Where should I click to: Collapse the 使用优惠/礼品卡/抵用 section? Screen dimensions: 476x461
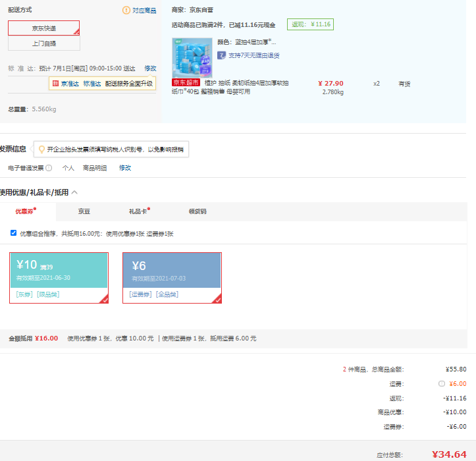(x=74, y=192)
